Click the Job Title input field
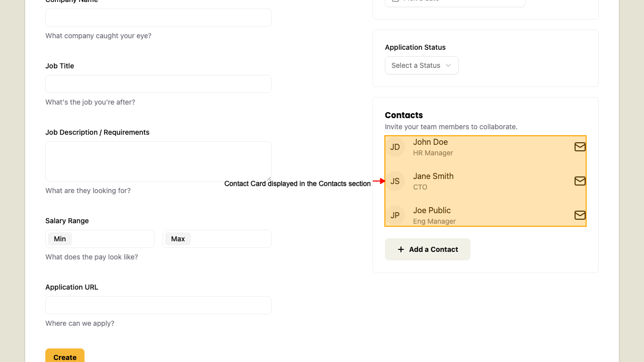This screenshot has height=362, width=644. tap(158, 83)
